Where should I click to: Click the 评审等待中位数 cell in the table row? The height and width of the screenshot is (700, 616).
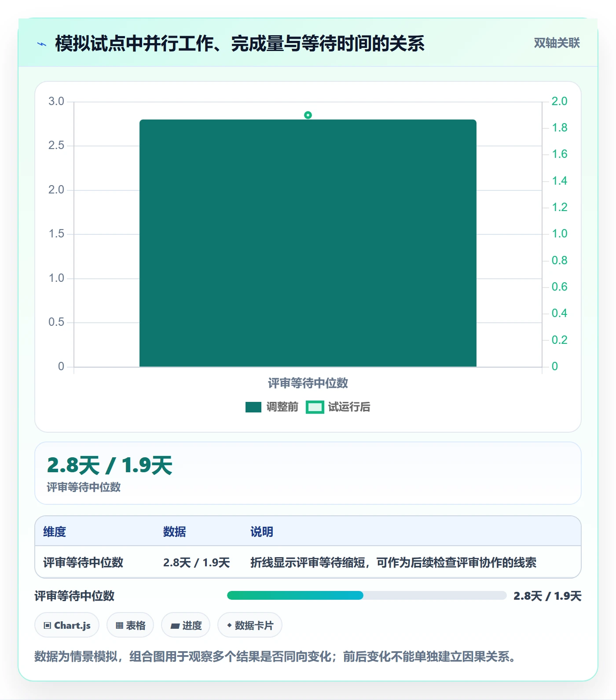83,562
